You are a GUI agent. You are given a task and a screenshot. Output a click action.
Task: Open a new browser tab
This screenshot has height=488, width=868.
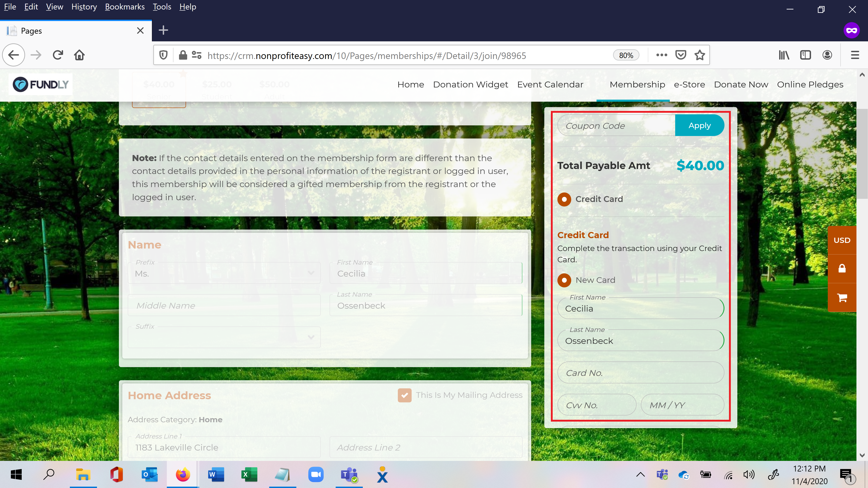163,30
